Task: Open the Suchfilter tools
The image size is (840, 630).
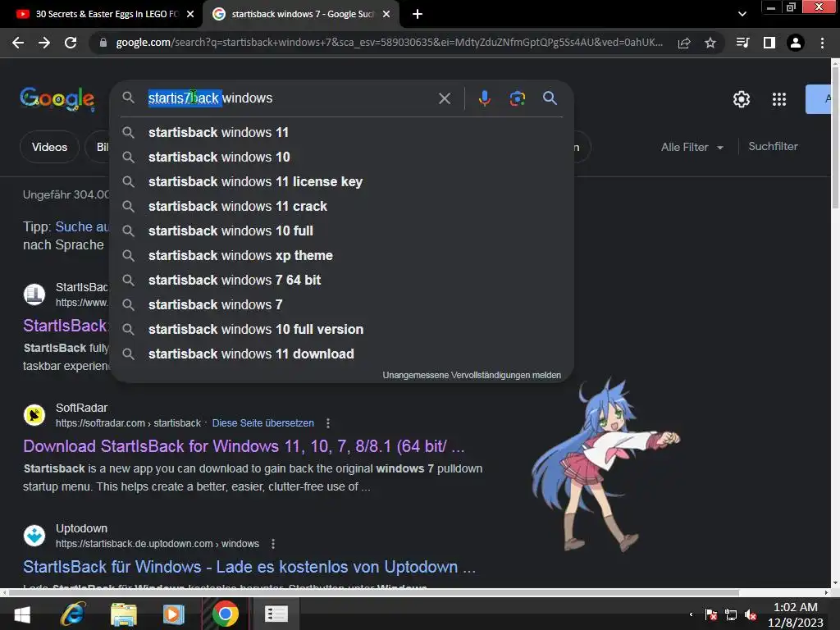Action: coord(773,146)
